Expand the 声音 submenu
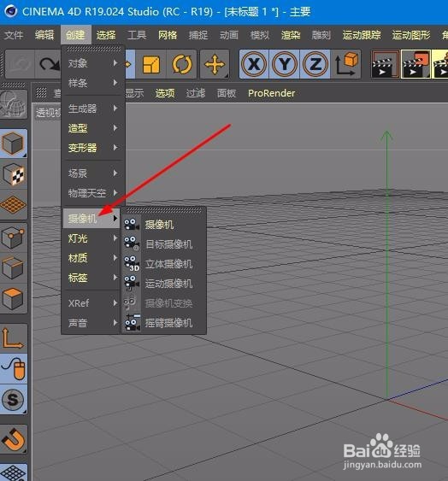Viewport: 448px width, 481px height. tap(91, 323)
